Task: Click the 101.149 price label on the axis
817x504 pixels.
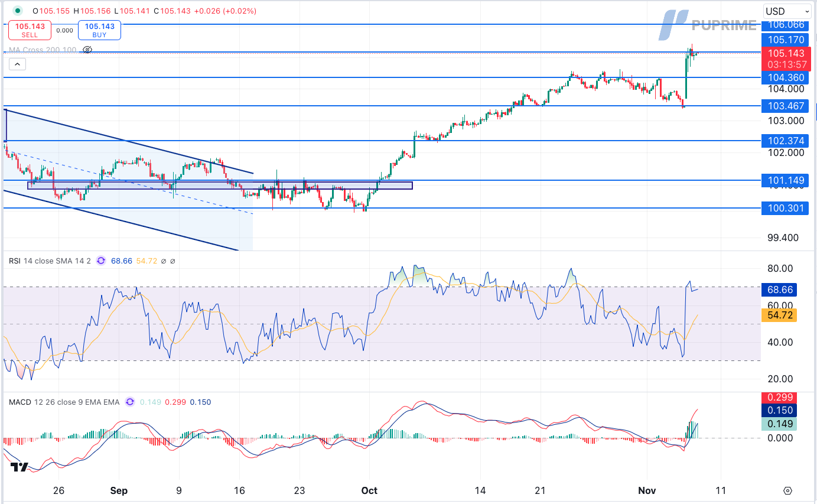Action: 786,180
